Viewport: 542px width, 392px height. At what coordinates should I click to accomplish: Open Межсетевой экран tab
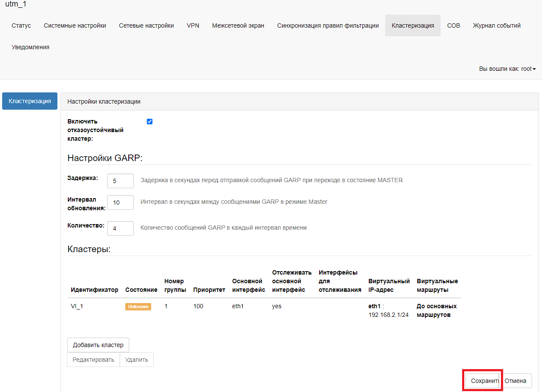click(x=238, y=25)
